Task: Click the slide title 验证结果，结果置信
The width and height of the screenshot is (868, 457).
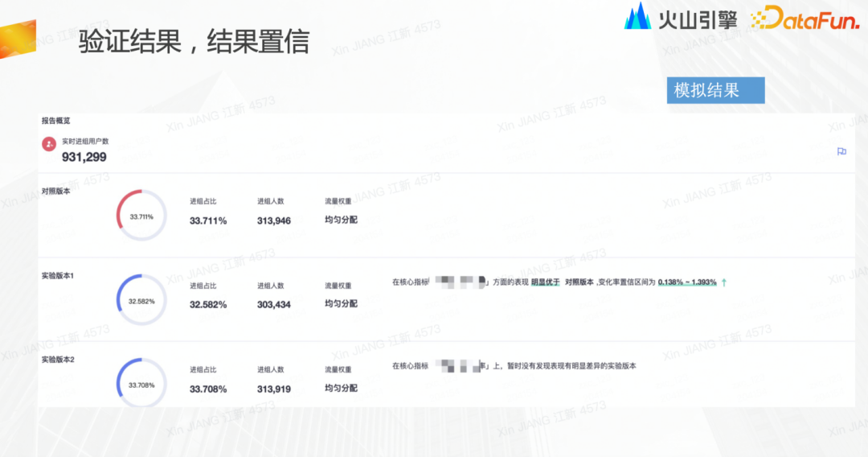Action: pos(194,42)
